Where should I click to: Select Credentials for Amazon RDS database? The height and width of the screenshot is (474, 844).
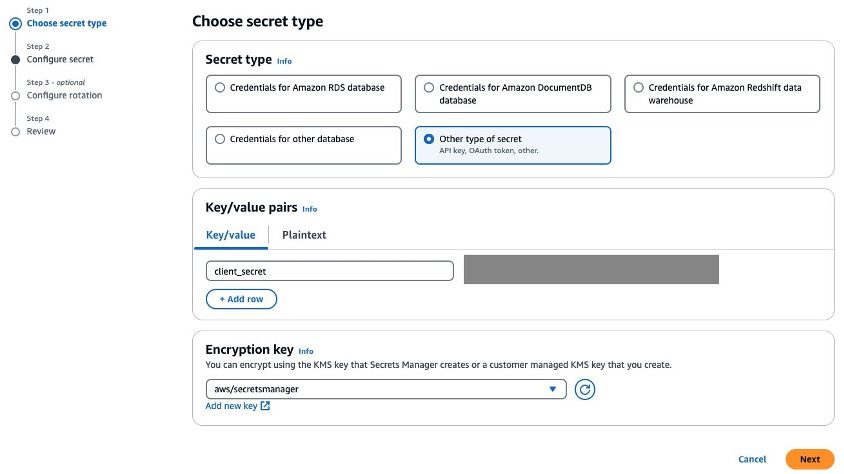pos(304,94)
